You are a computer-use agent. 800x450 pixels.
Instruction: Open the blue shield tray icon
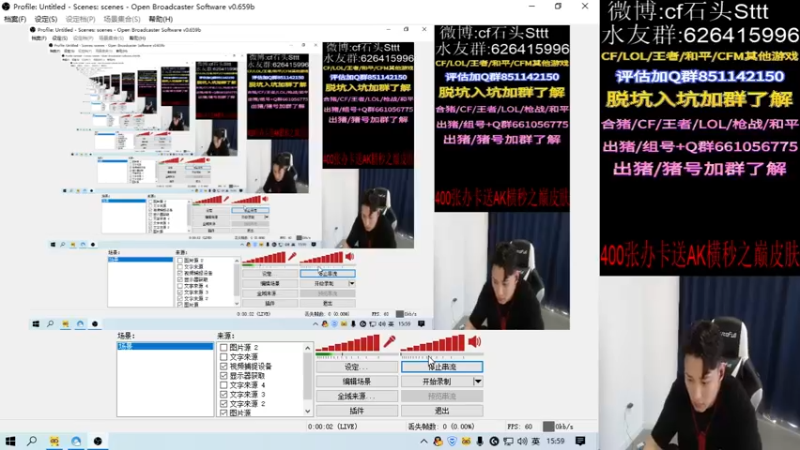(452, 441)
